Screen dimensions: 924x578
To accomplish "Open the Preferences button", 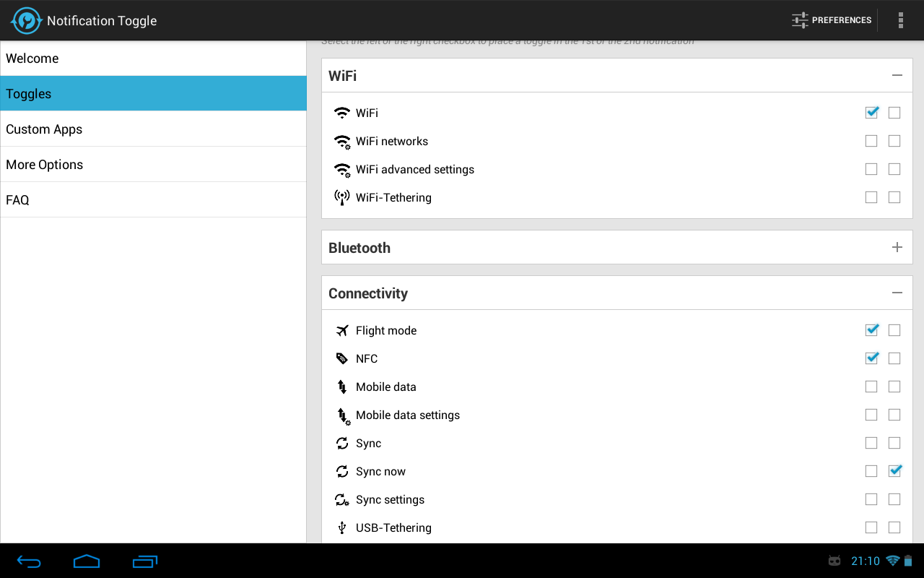I will [x=832, y=20].
